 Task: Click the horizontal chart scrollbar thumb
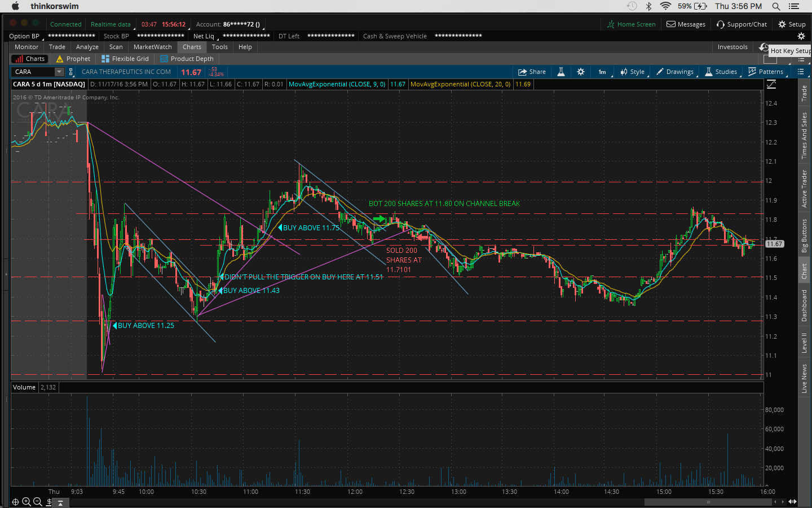pos(708,502)
